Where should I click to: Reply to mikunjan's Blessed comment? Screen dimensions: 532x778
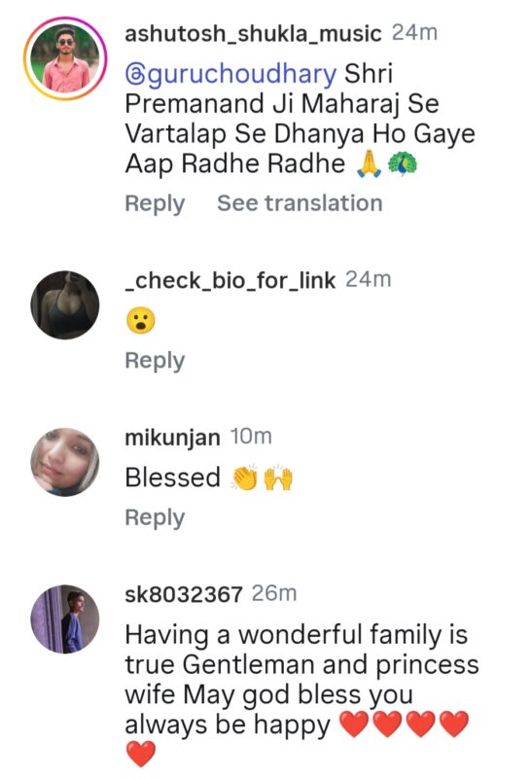155,517
